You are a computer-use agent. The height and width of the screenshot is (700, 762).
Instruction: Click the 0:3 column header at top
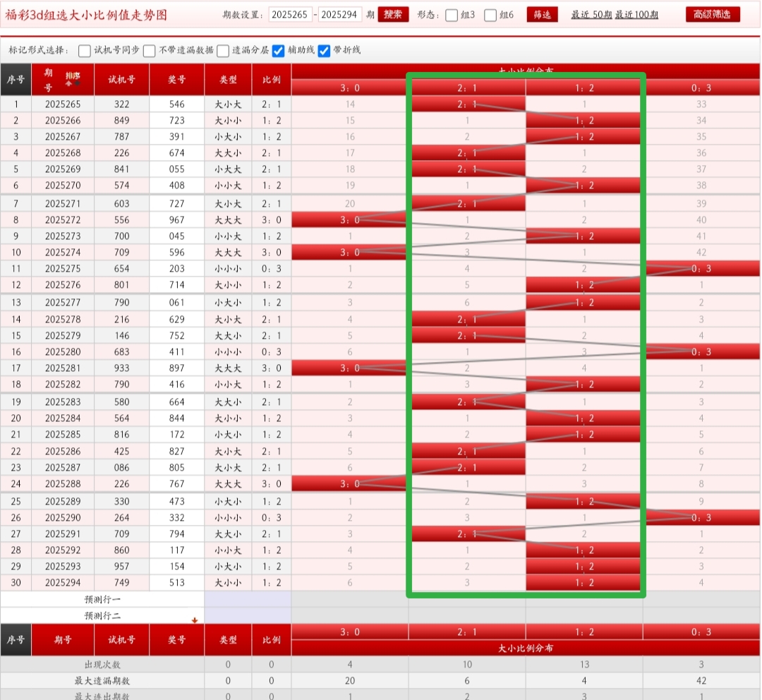point(701,87)
